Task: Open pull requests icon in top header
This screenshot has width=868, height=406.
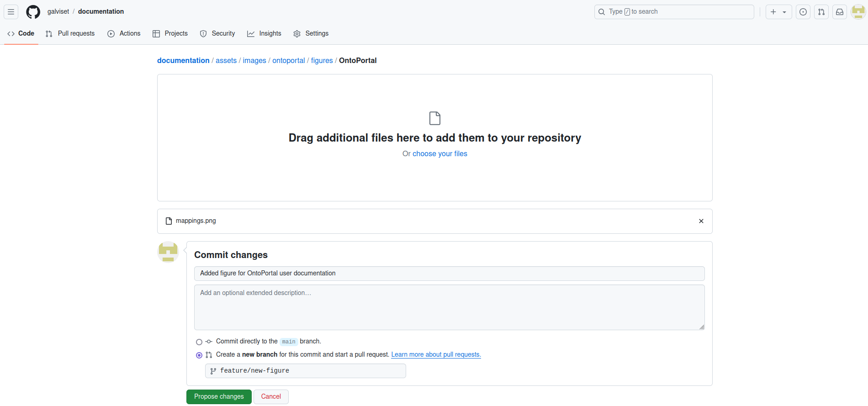Action: coord(821,12)
